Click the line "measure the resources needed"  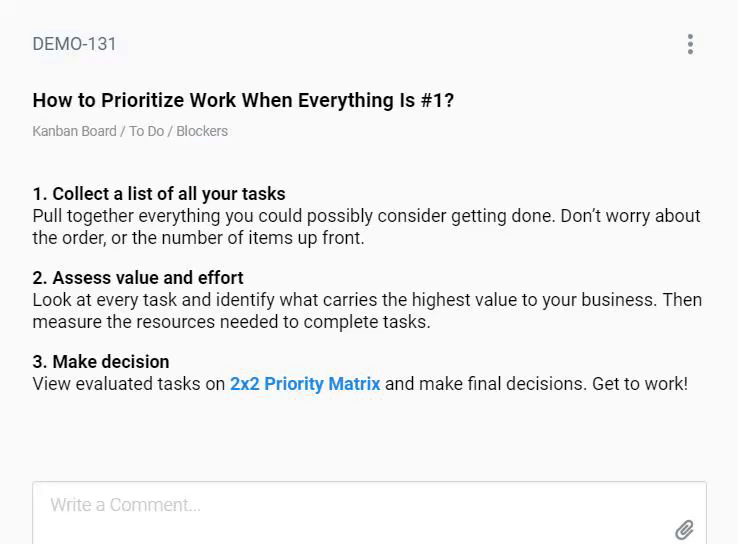coord(231,322)
